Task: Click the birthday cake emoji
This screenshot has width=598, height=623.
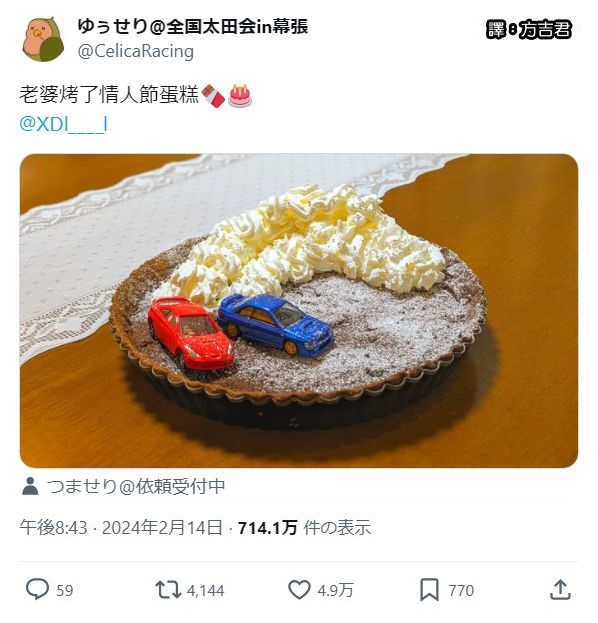Action: [240, 96]
